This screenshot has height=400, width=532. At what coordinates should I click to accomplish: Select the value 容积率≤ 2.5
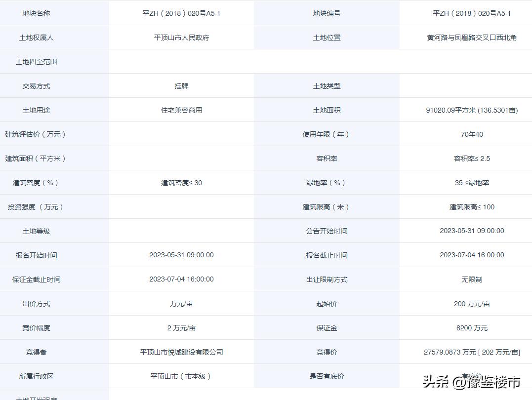click(x=472, y=159)
